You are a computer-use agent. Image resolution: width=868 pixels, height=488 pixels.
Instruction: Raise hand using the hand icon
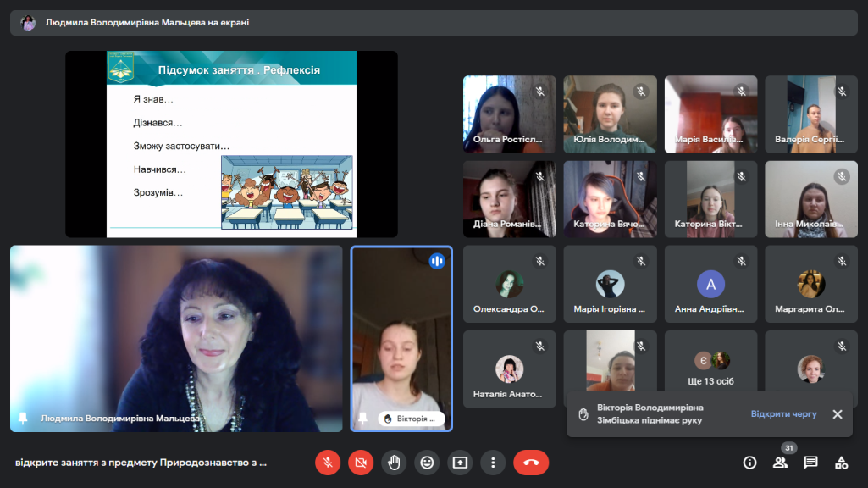point(394,463)
